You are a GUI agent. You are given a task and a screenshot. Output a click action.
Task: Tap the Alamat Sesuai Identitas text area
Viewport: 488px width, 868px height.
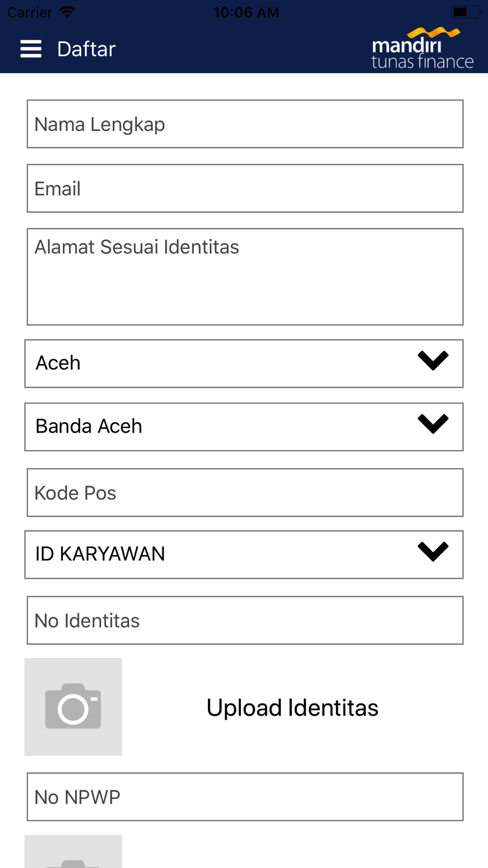click(245, 277)
